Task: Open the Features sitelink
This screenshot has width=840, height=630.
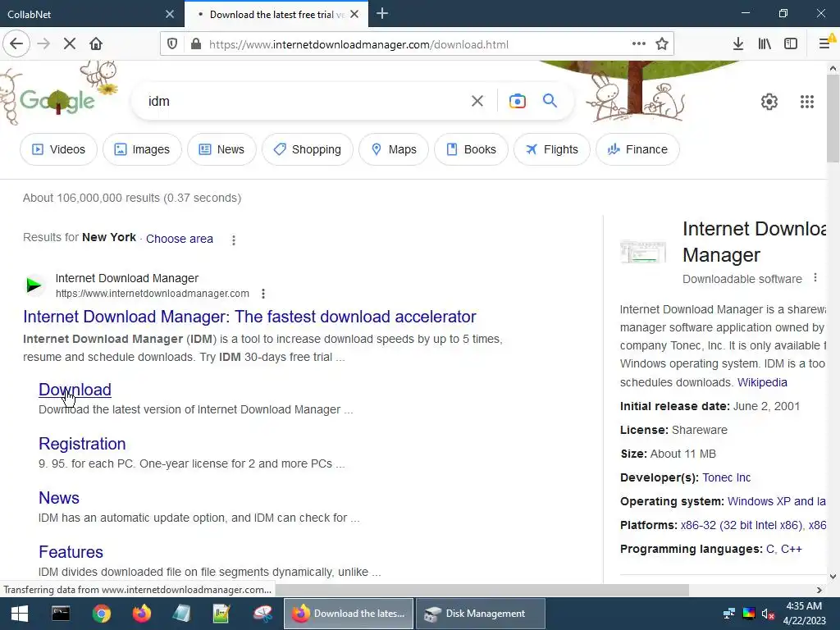Action: coord(71,552)
